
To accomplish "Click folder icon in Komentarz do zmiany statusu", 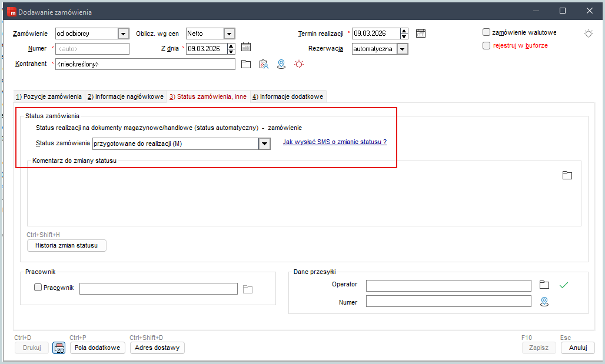I will click(x=567, y=175).
